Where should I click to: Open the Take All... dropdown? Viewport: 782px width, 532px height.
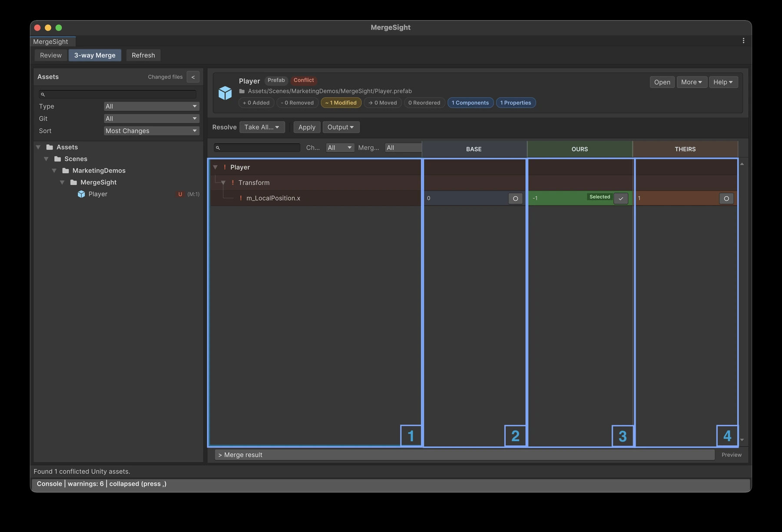point(262,127)
